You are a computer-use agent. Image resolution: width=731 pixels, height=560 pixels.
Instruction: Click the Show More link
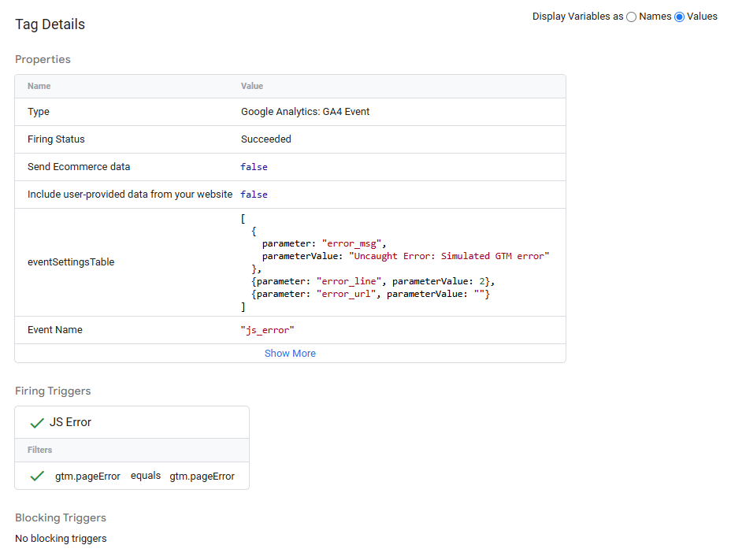(x=290, y=354)
